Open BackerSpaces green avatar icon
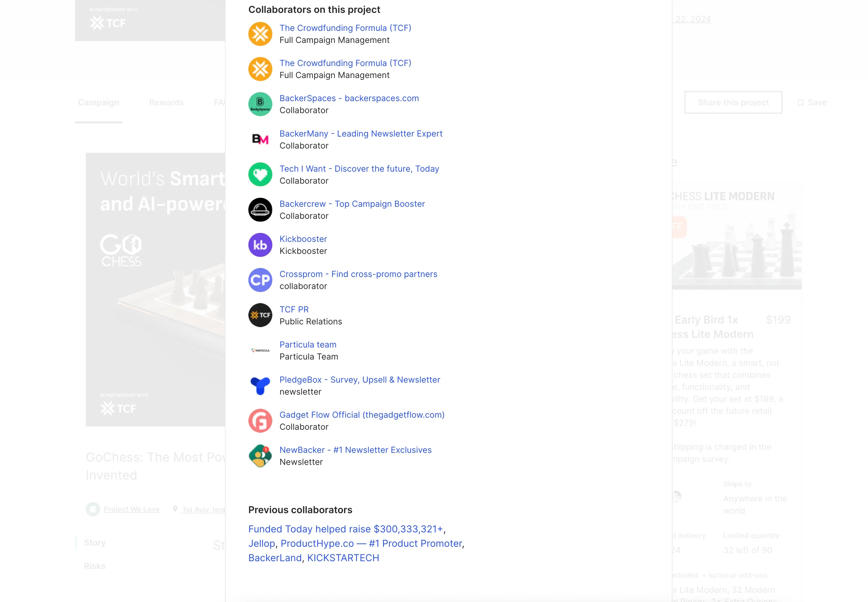 coord(260,104)
